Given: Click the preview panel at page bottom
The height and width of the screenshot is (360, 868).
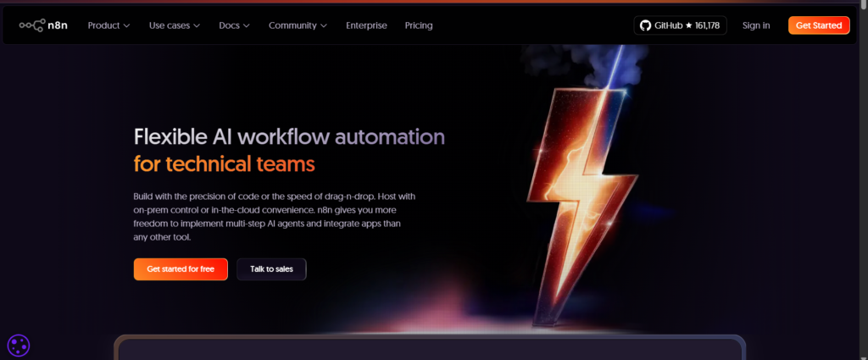Looking at the screenshot, I should click(x=429, y=348).
